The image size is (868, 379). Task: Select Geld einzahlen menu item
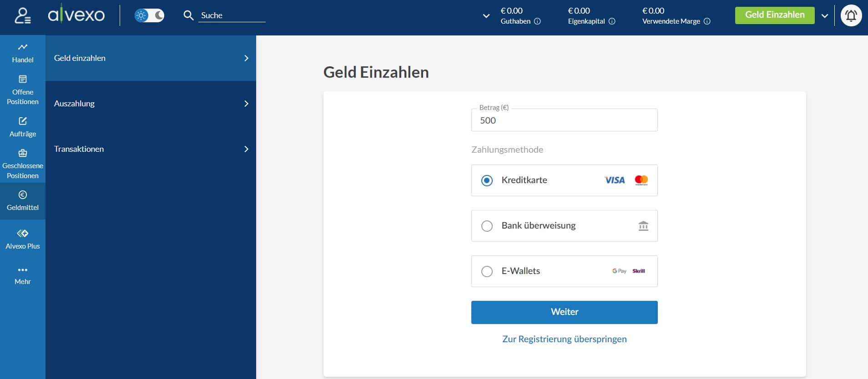(151, 58)
